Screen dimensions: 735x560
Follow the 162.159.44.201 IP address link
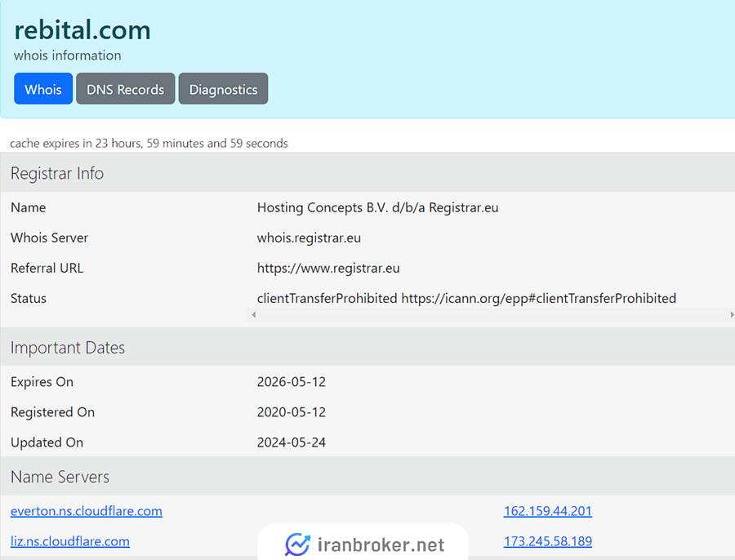pyautogui.click(x=547, y=511)
